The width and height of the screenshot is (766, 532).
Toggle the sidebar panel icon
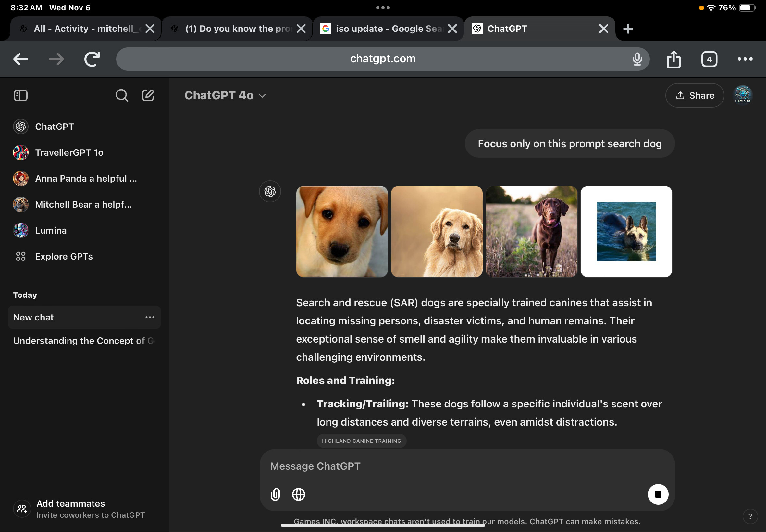[x=21, y=96]
